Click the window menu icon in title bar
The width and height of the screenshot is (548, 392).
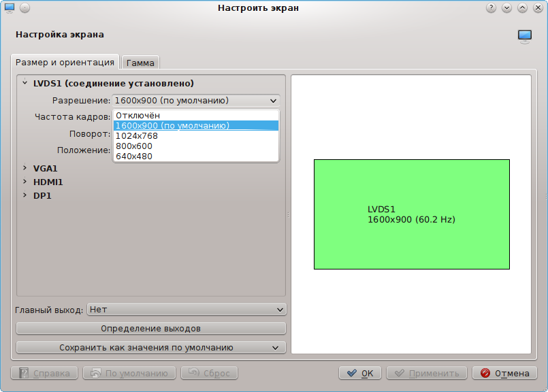pos(10,8)
